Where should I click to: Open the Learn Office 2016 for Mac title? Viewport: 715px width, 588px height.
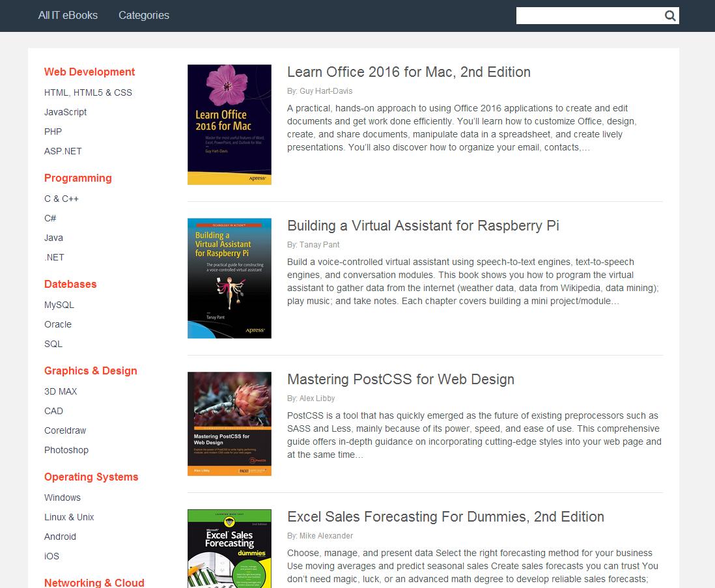tap(408, 72)
